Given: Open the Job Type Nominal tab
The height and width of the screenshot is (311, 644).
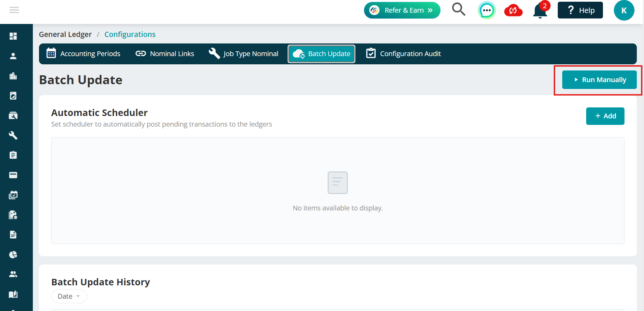Looking at the screenshot, I should pos(244,54).
